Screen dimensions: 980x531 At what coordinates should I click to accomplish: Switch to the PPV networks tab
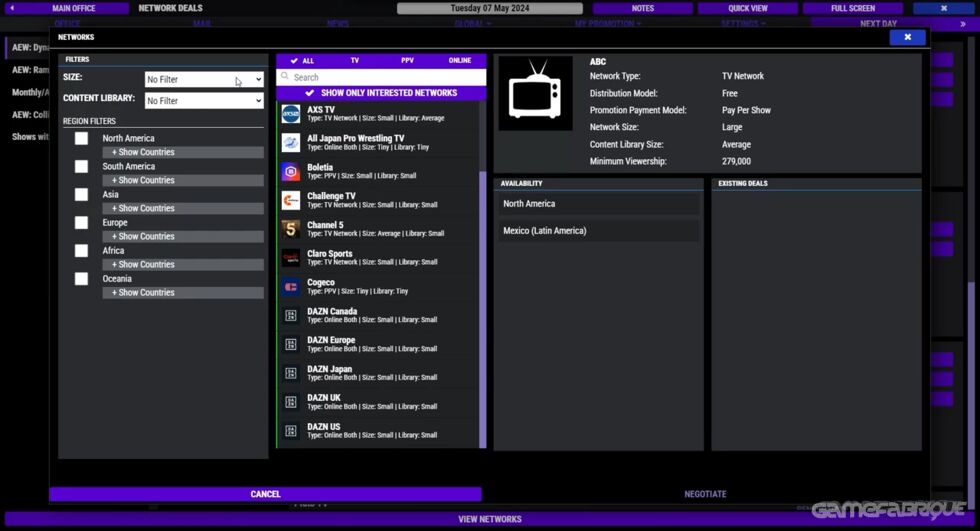pyautogui.click(x=407, y=61)
